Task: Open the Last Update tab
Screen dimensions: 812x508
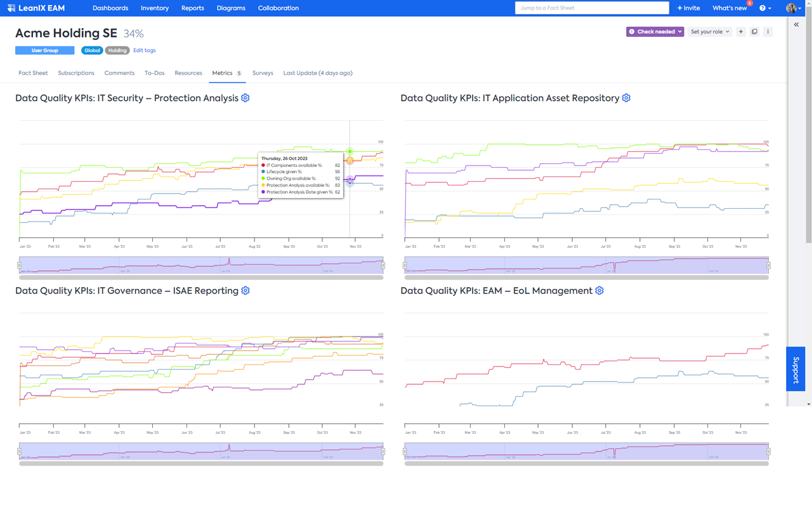Action: [x=318, y=73]
